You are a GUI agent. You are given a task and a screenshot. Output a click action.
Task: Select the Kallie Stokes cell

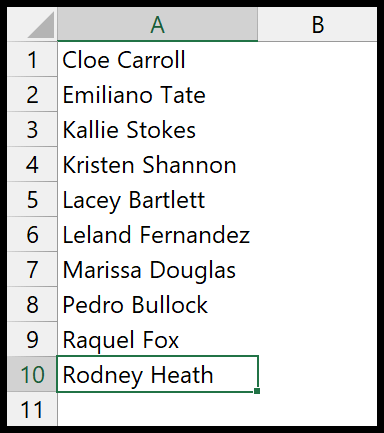[157, 130]
